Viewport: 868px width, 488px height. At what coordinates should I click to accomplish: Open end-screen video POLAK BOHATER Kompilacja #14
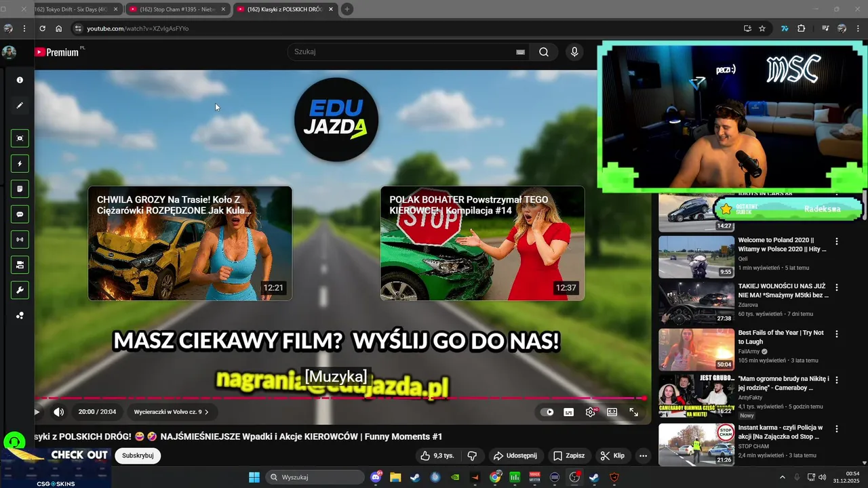[x=482, y=243]
